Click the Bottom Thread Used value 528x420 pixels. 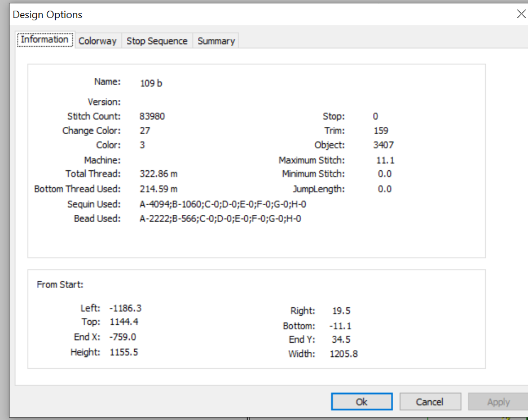159,189
